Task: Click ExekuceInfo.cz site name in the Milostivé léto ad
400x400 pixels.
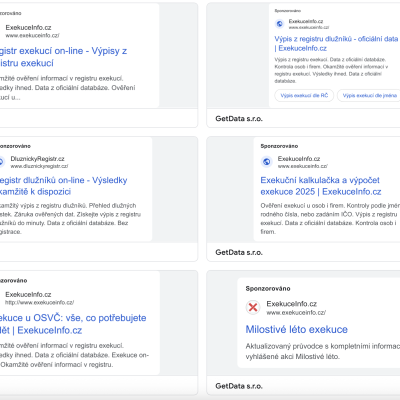Action: tap(292, 304)
